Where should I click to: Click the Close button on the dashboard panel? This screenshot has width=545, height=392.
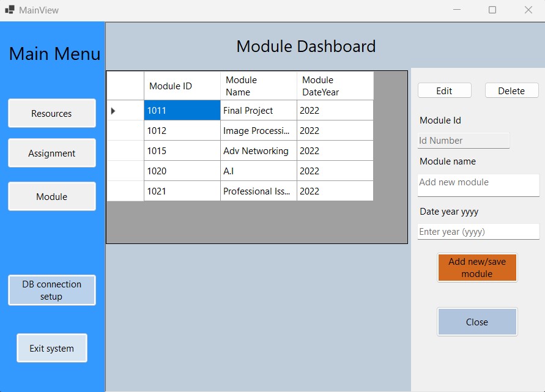tap(477, 322)
